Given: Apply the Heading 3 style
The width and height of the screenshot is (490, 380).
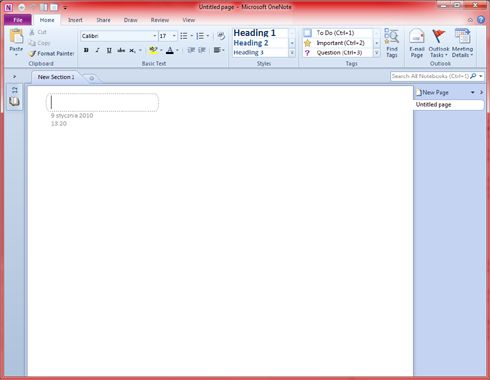Looking at the screenshot, I should pos(248,53).
